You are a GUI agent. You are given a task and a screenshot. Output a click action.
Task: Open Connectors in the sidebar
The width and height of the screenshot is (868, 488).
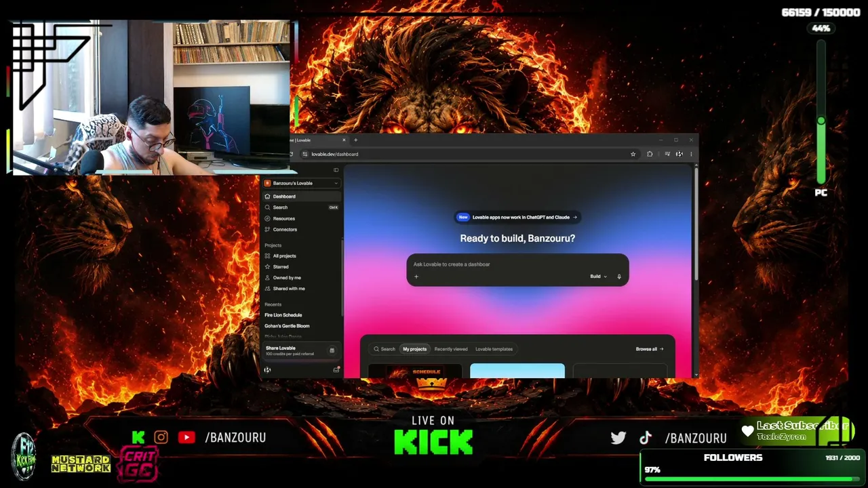coord(301,229)
